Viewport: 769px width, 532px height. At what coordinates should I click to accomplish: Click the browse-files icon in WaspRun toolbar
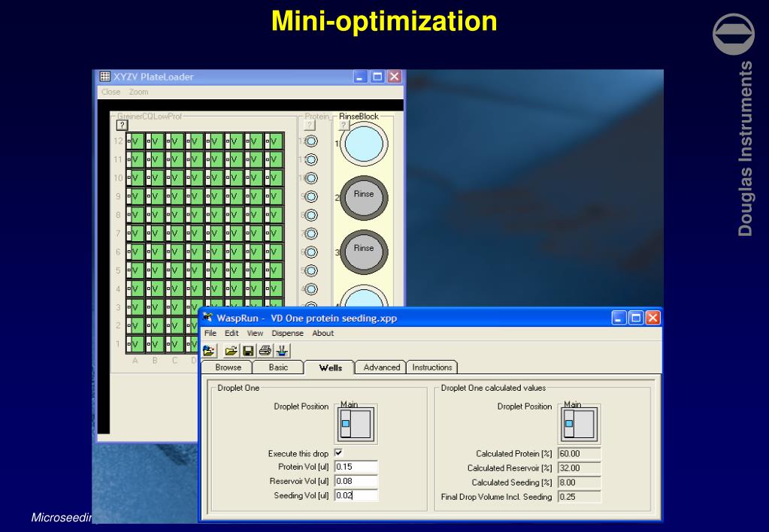(x=210, y=351)
